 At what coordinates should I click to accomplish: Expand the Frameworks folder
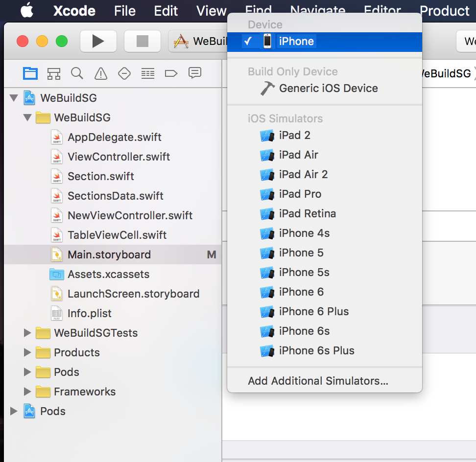point(27,392)
